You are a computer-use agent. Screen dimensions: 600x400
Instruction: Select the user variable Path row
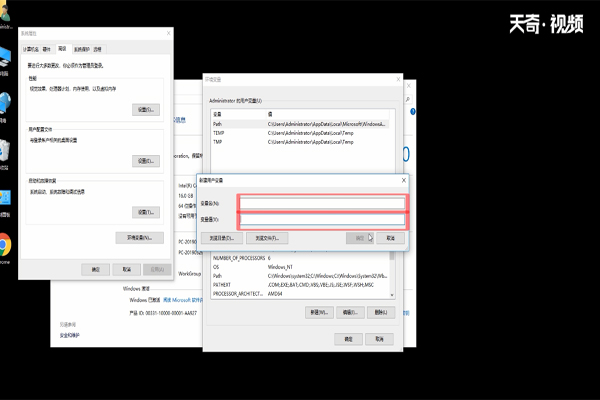tap(300, 124)
